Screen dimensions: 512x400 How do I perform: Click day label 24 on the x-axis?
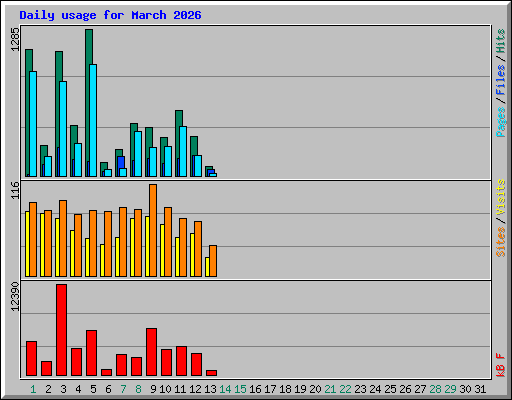pyautogui.click(x=375, y=389)
